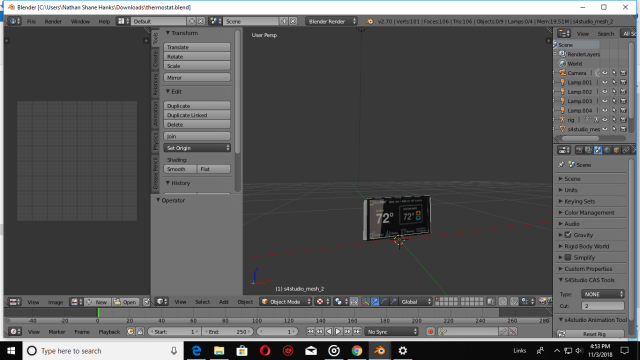Click the World globe icon in outliner
This screenshot has height=360, width=640.
(x=563, y=64)
